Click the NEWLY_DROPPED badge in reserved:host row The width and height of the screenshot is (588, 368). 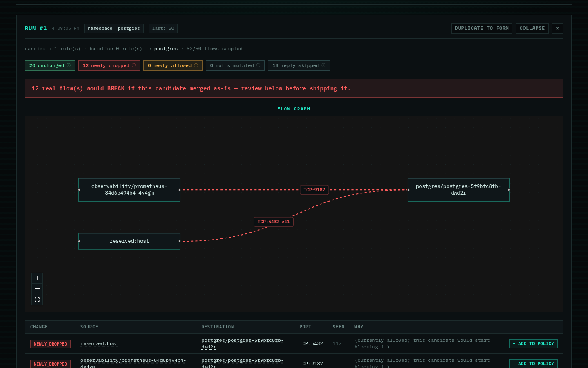pyautogui.click(x=50, y=344)
